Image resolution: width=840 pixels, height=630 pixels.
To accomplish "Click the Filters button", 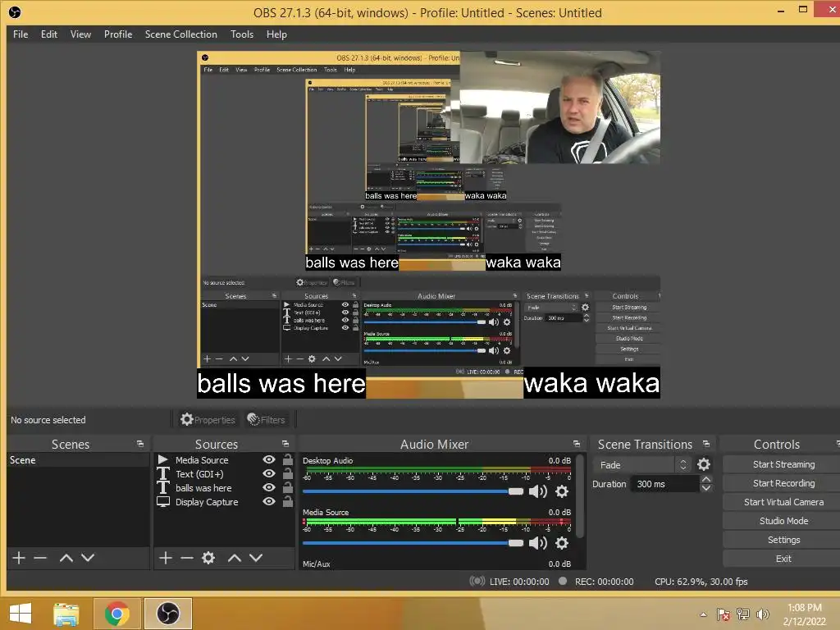I will click(267, 419).
